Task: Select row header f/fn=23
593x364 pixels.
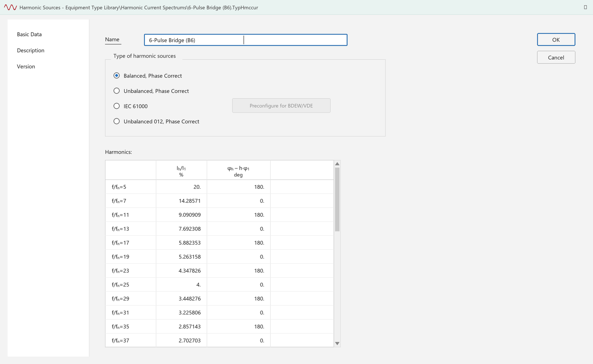Action: (x=130, y=270)
